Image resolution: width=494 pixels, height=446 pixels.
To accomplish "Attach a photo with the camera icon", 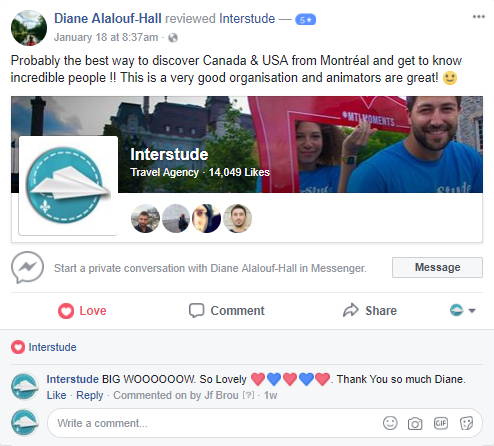I will (415, 424).
